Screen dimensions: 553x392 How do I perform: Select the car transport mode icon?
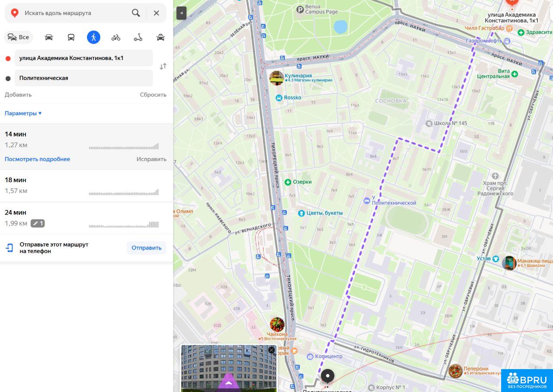click(49, 37)
